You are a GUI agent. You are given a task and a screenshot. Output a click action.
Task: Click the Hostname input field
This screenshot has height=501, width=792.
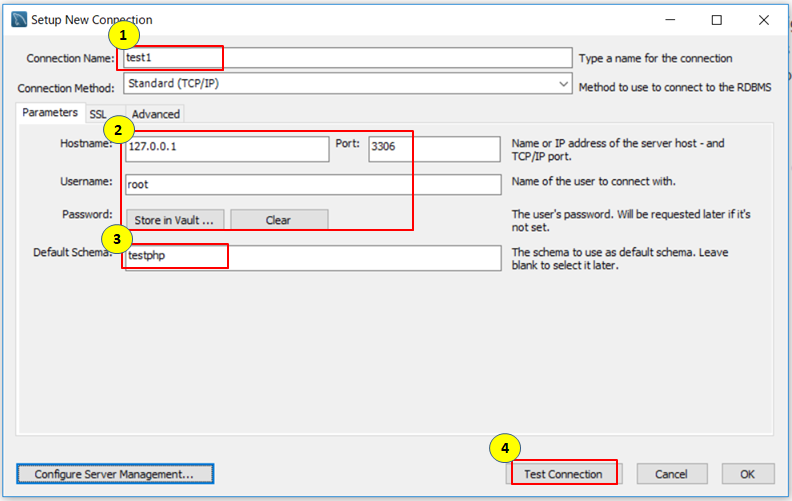pos(227,149)
